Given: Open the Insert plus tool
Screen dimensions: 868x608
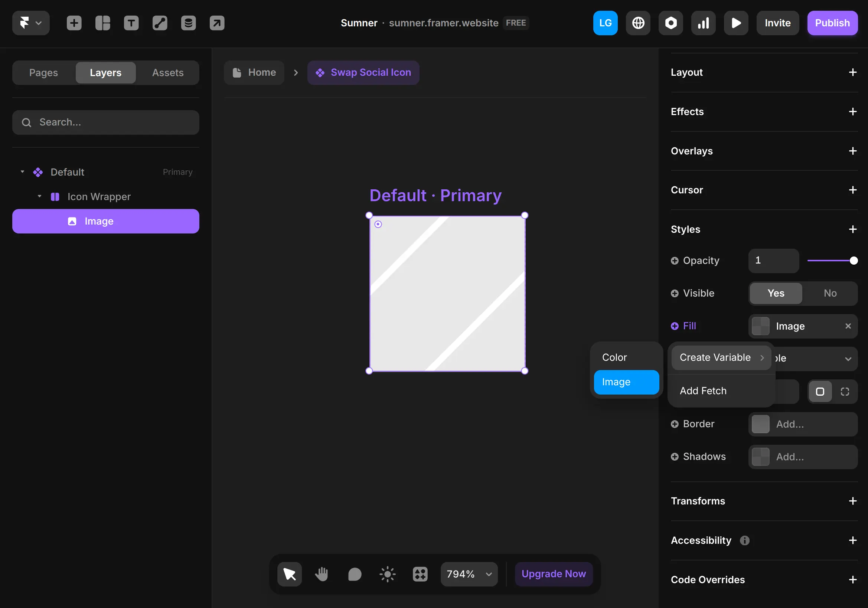Looking at the screenshot, I should tap(74, 23).
